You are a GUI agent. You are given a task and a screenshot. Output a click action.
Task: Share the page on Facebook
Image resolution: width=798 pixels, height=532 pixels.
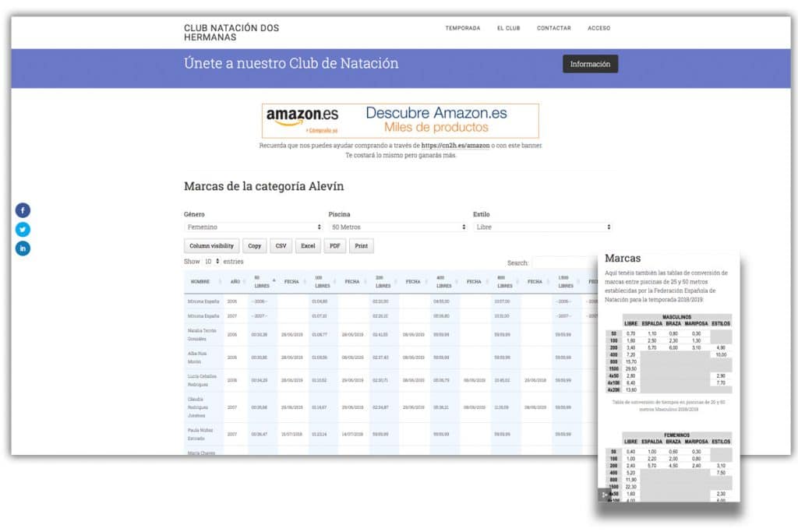23,210
